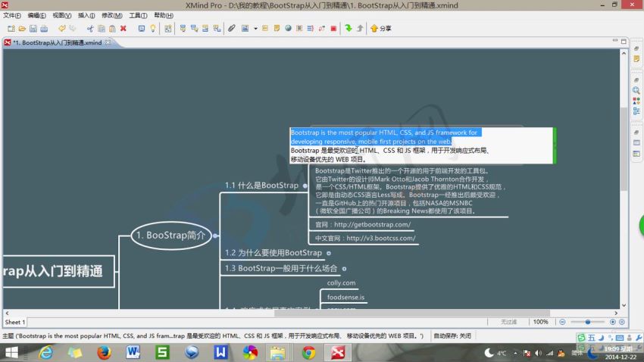Screen dimensions: 644x362
Task: Open brainstorming with the light bulb icon
Action: click(x=153, y=28)
